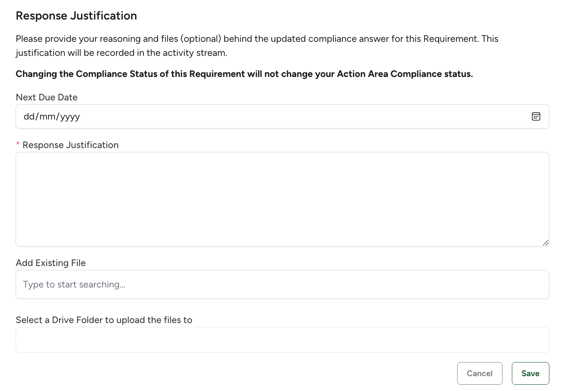Save the response justification

[530, 373]
